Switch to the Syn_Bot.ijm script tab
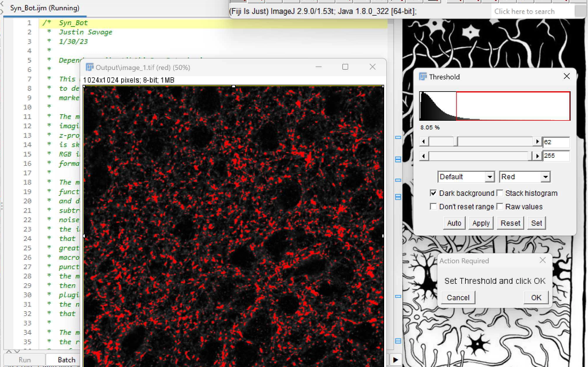This screenshot has height=367, width=588. coord(45,8)
